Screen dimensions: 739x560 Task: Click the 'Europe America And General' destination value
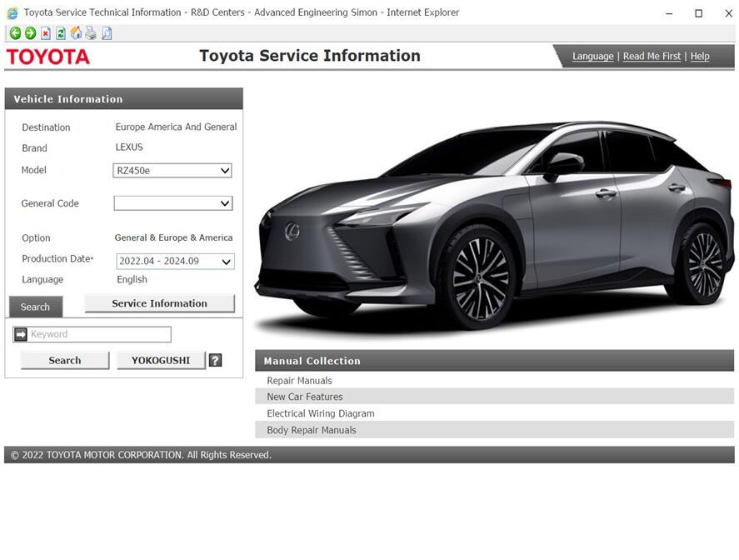tap(177, 127)
